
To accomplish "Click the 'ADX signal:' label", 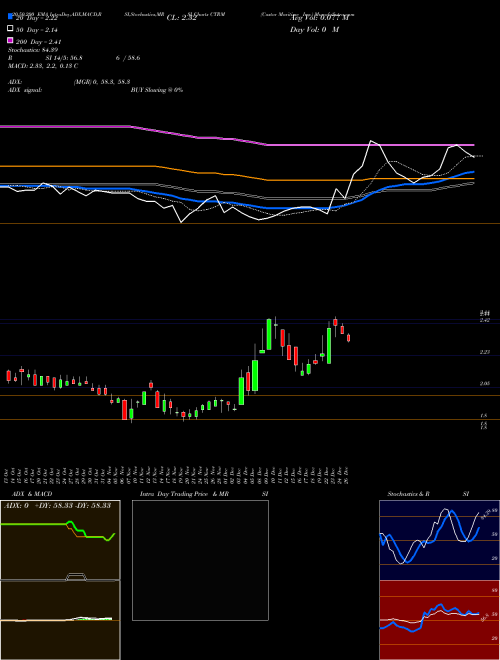I will point(25,90).
